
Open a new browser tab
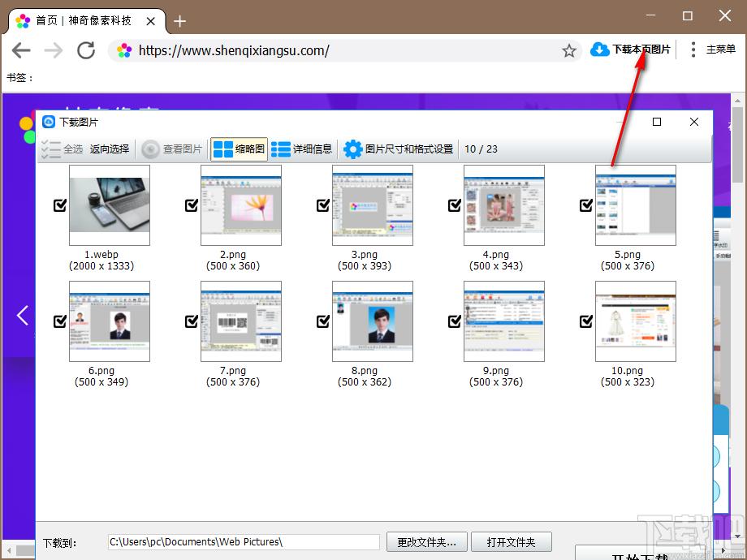(179, 21)
